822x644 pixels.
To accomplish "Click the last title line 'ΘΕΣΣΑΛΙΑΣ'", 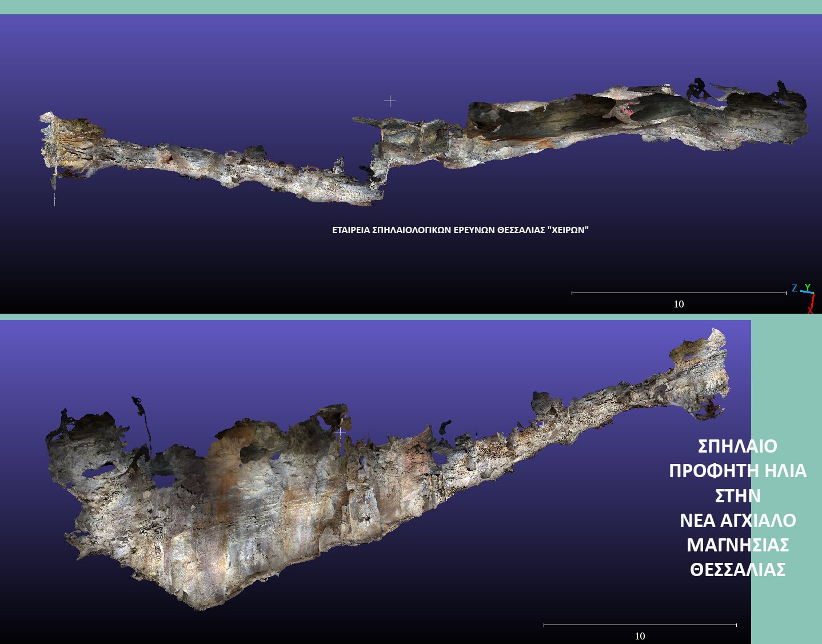I will coord(737,570).
